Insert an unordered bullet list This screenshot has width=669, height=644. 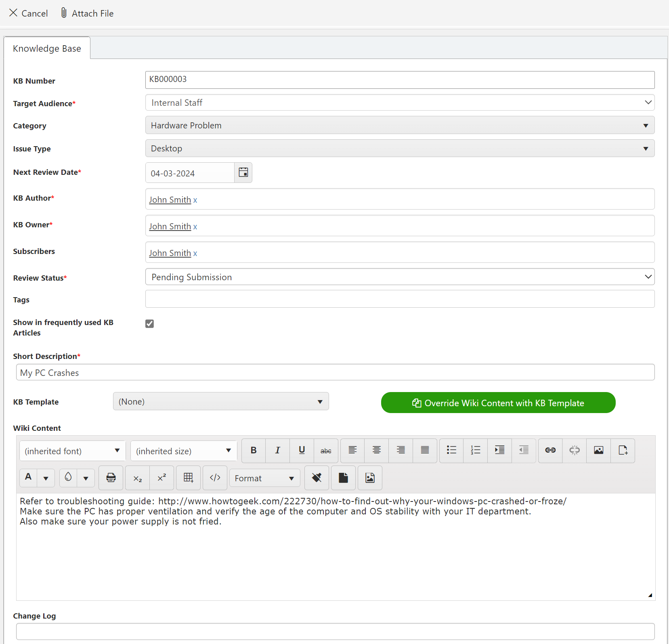451,450
